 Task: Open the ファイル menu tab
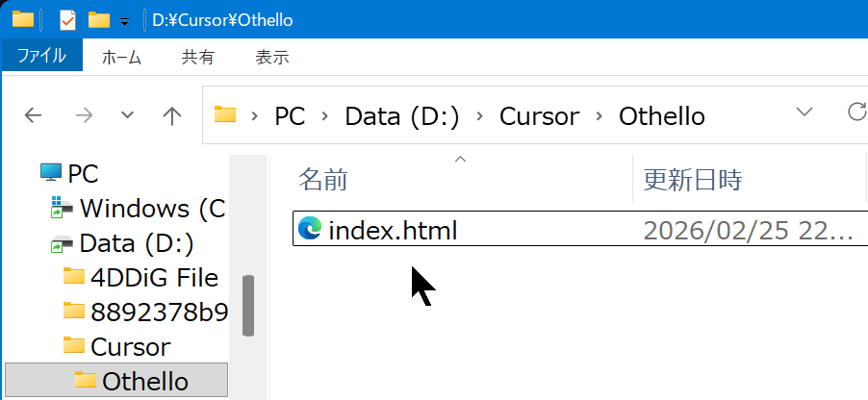coord(41,57)
